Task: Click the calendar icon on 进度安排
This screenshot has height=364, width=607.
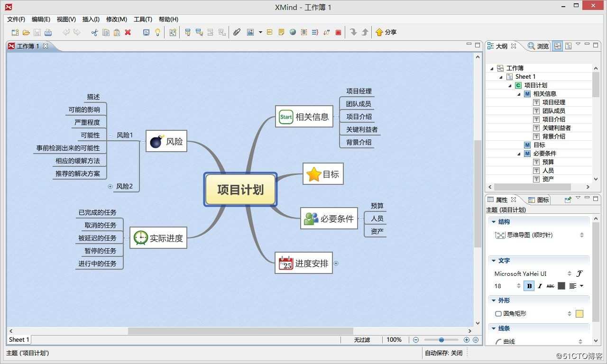Action: point(286,263)
